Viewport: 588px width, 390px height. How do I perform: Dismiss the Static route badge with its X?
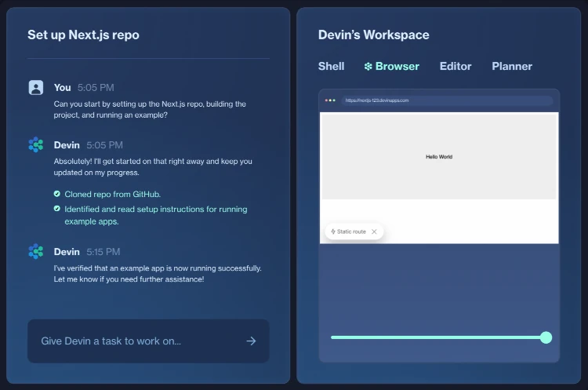pyautogui.click(x=374, y=231)
